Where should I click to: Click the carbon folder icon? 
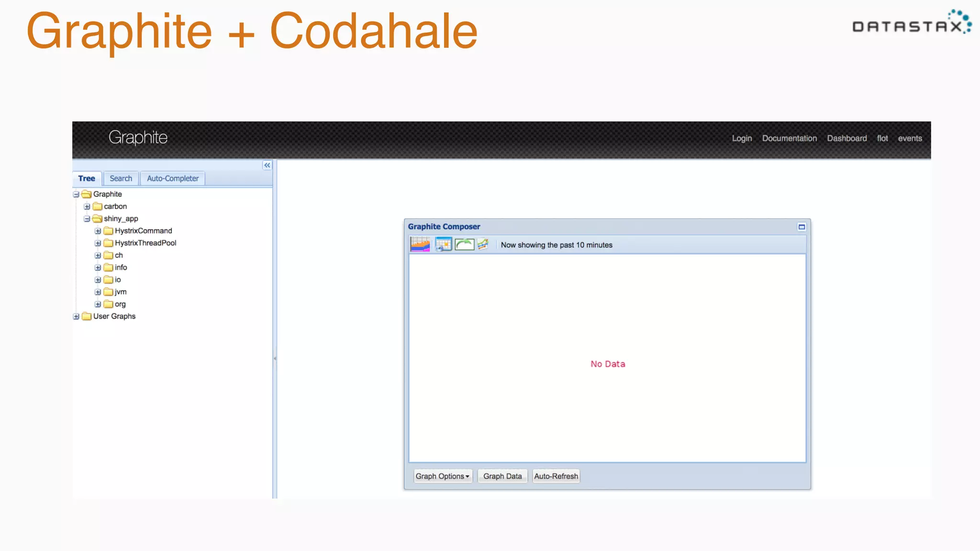(98, 207)
